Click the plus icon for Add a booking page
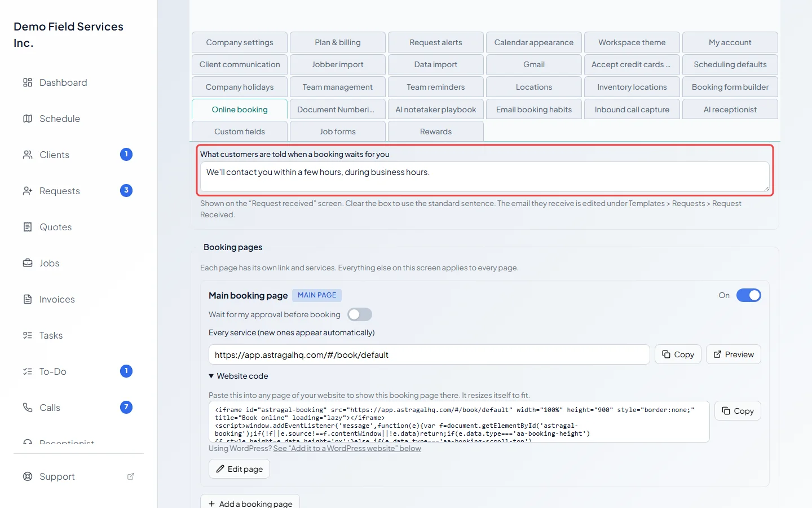Viewport: 812px width, 508px height. click(212, 503)
